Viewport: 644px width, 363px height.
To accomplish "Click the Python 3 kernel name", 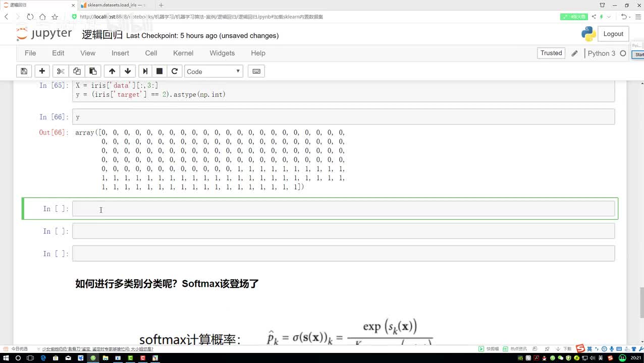I will tap(602, 53).
